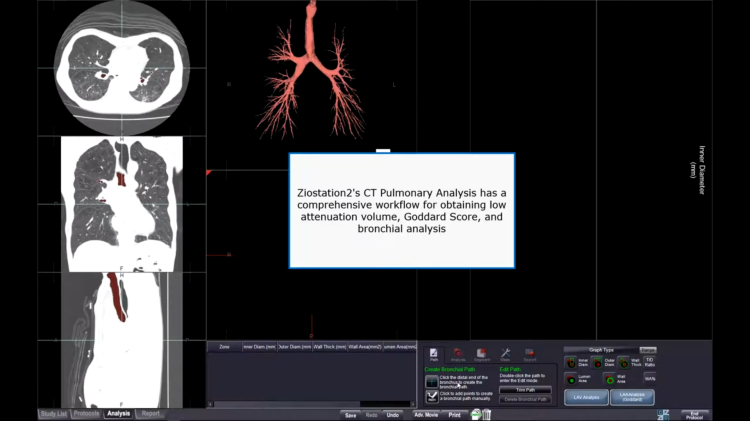Click the Save button
Screen dimensions: 750x421
(350, 415)
